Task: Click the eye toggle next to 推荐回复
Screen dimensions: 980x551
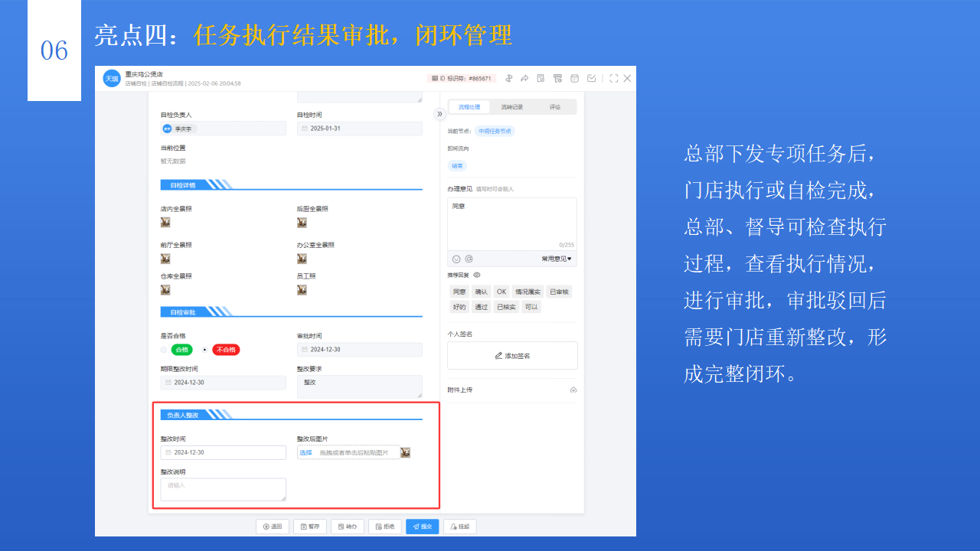Action: [477, 275]
